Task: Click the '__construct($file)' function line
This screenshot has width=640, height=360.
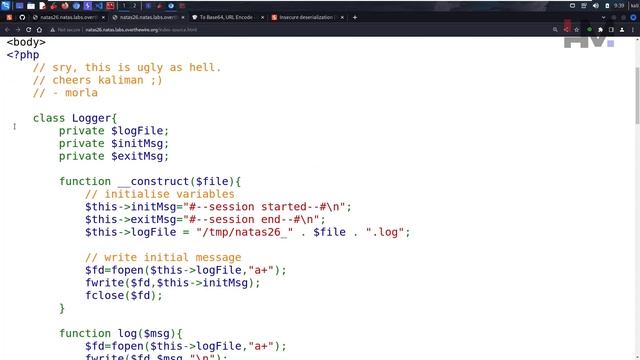Action: point(150,182)
